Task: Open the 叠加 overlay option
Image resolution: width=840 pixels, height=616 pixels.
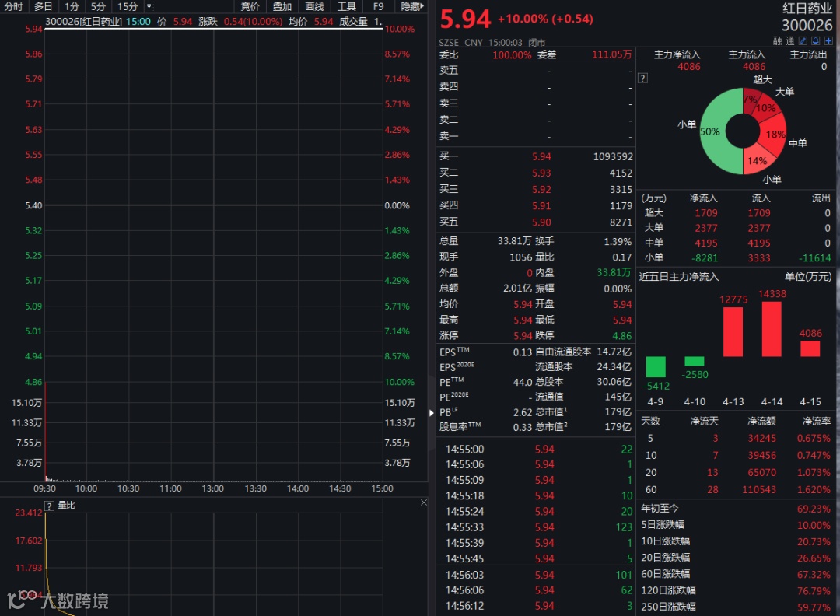Action: [282, 6]
